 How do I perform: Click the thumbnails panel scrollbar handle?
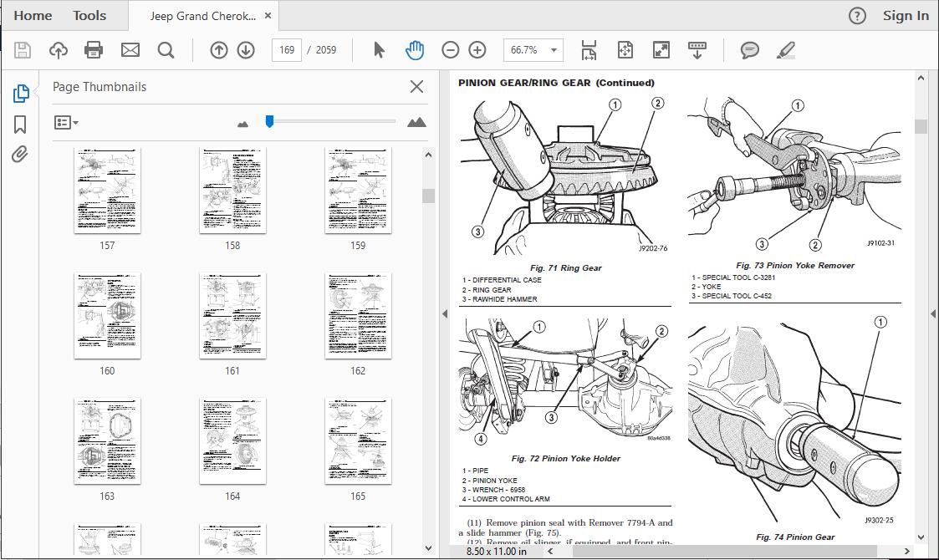click(428, 196)
